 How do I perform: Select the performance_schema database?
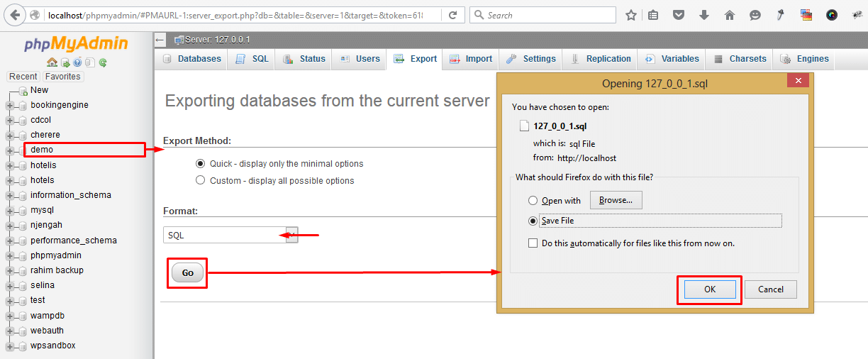click(x=74, y=241)
